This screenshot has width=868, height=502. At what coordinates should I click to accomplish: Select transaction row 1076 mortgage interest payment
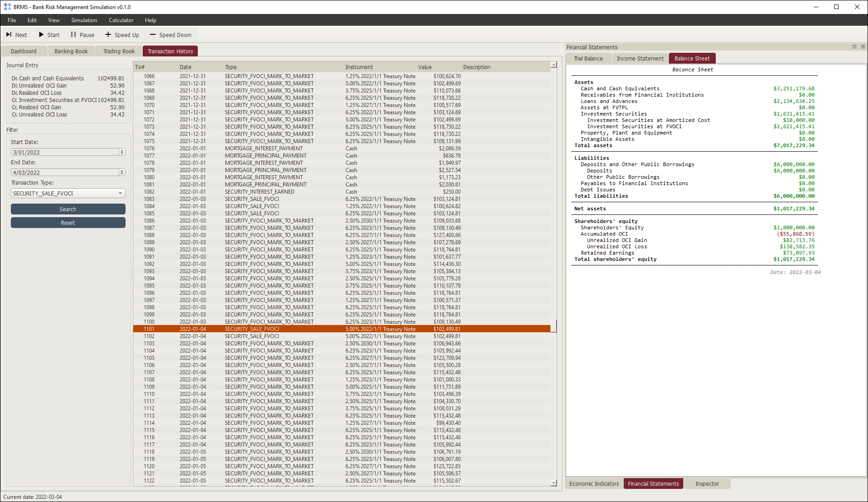click(342, 149)
